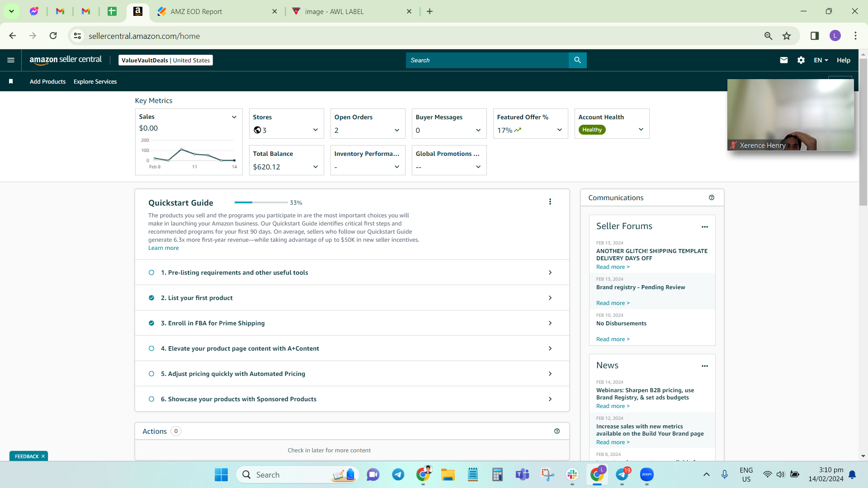Toggle step 5 Automated Pricing circle
Image resolution: width=868 pixels, height=488 pixels.
tap(151, 374)
